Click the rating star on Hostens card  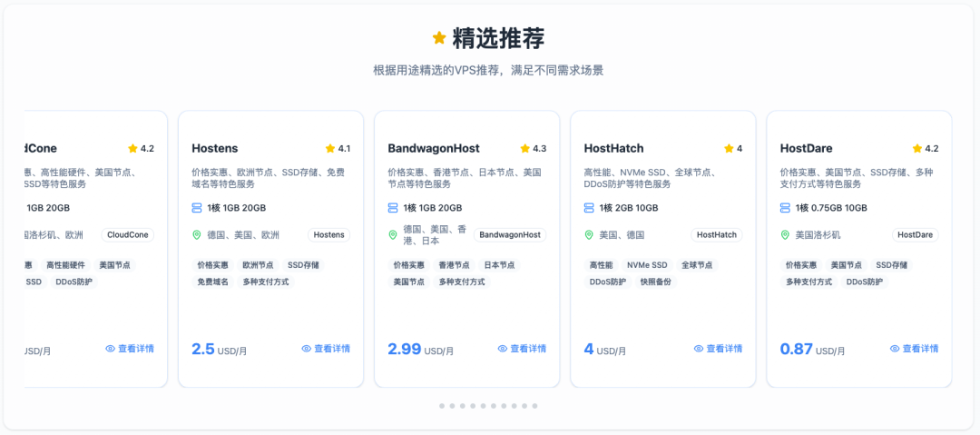pos(330,148)
